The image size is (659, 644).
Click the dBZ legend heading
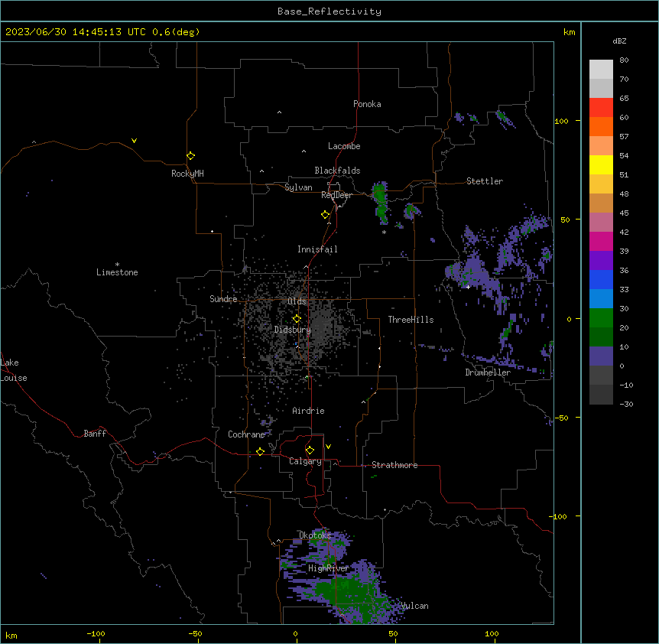619,41
